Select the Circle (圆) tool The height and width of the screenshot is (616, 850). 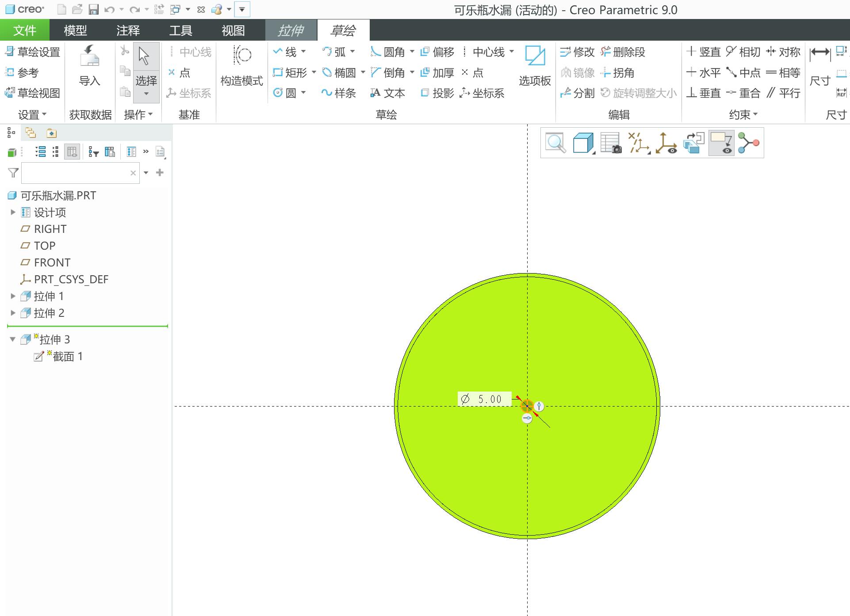point(285,93)
